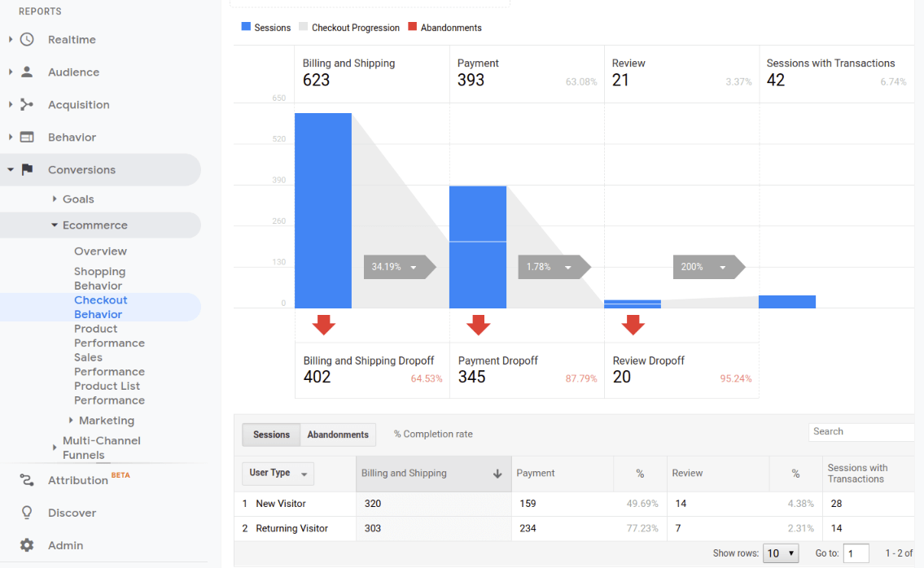This screenshot has width=924, height=568.
Task: Click the 95.24% Review dropoff rate
Action: 736,378
